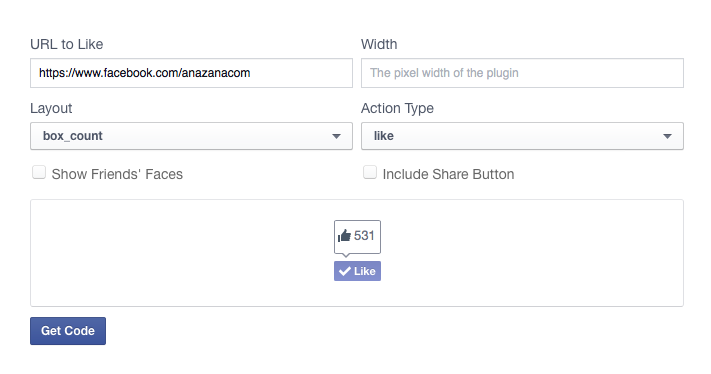
Task: Click the "Show Friends' Faces" label text
Action: point(117,174)
